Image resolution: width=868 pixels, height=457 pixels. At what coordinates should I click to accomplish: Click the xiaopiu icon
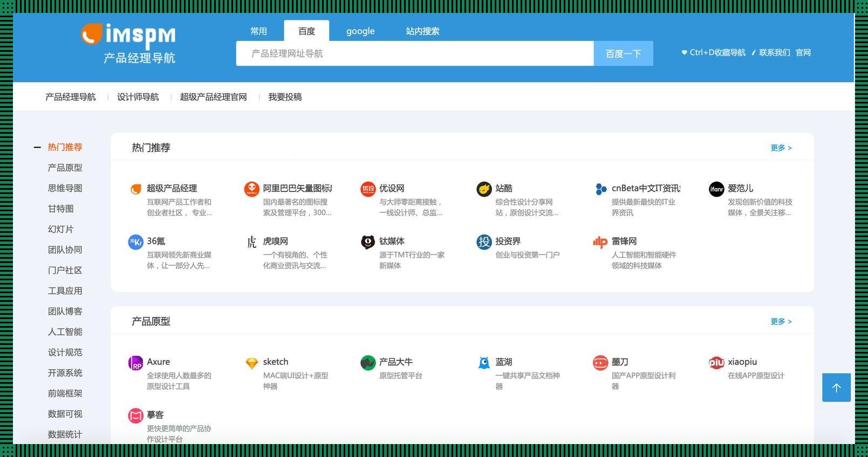(x=716, y=363)
